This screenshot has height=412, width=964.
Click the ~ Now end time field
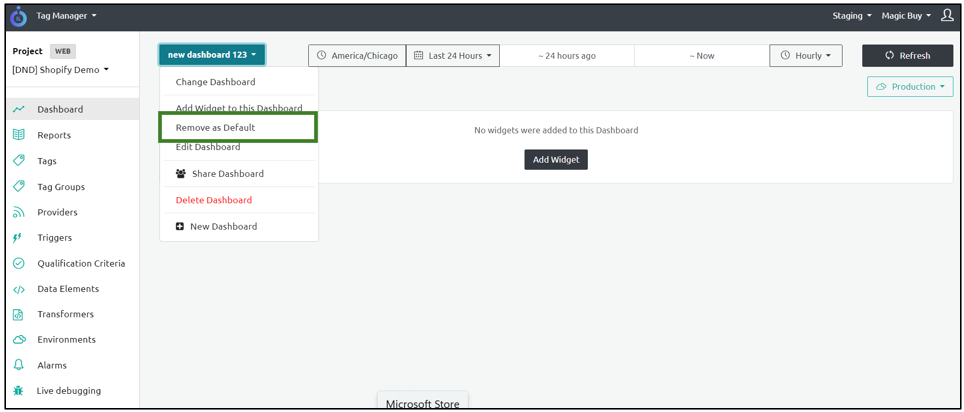(701, 55)
